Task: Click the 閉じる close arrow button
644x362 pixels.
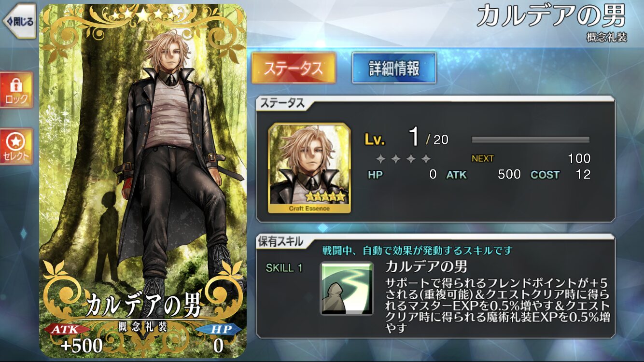Action: point(19,21)
